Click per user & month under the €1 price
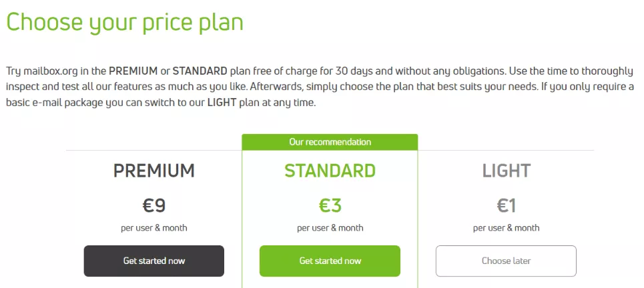This screenshot has width=644, height=288. point(506,228)
